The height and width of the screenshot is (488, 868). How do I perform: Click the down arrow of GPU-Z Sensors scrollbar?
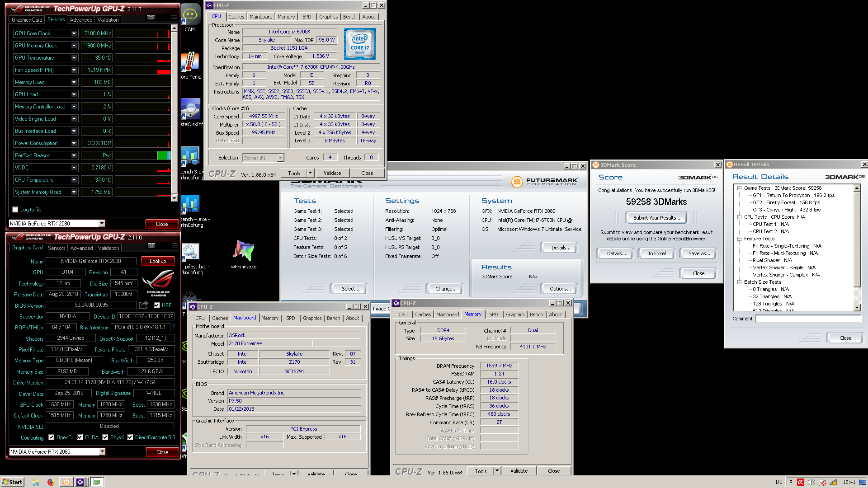click(x=174, y=198)
